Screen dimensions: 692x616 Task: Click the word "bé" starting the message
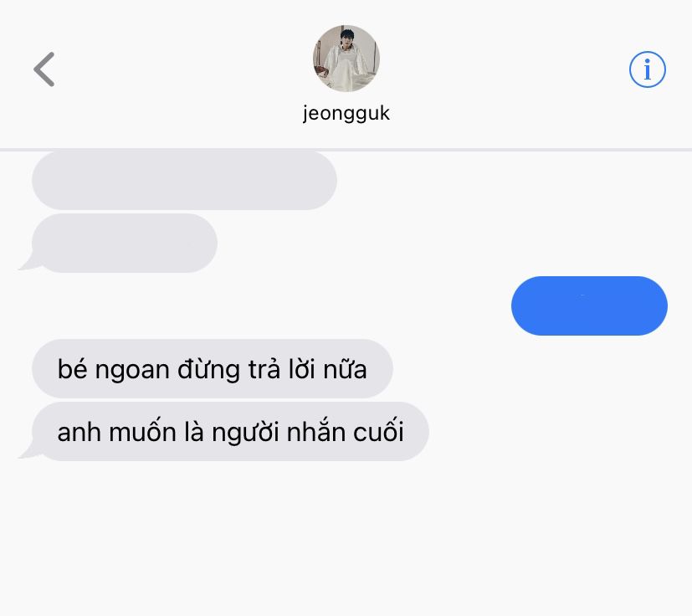pyautogui.click(x=72, y=368)
